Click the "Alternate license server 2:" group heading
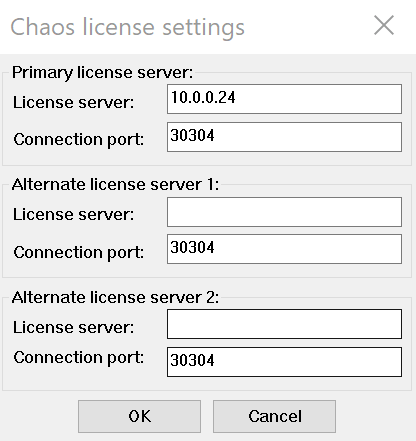The image size is (416, 441). [x=115, y=297]
